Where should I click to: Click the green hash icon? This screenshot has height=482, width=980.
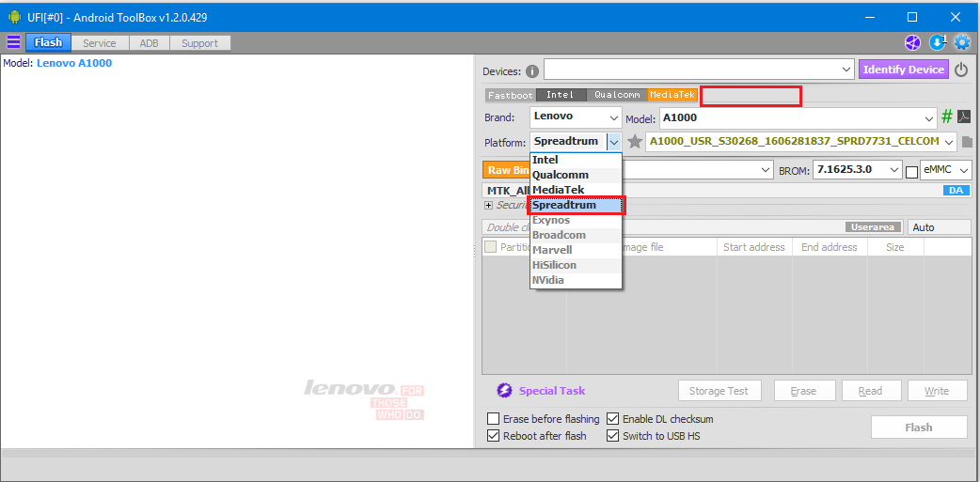(x=947, y=117)
